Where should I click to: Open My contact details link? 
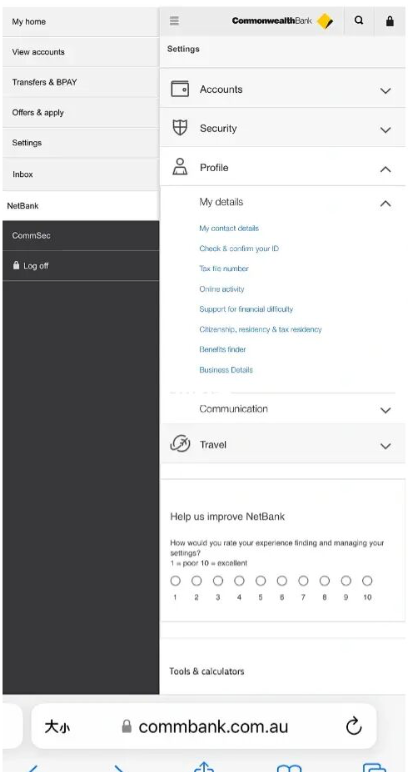(229, 228)
